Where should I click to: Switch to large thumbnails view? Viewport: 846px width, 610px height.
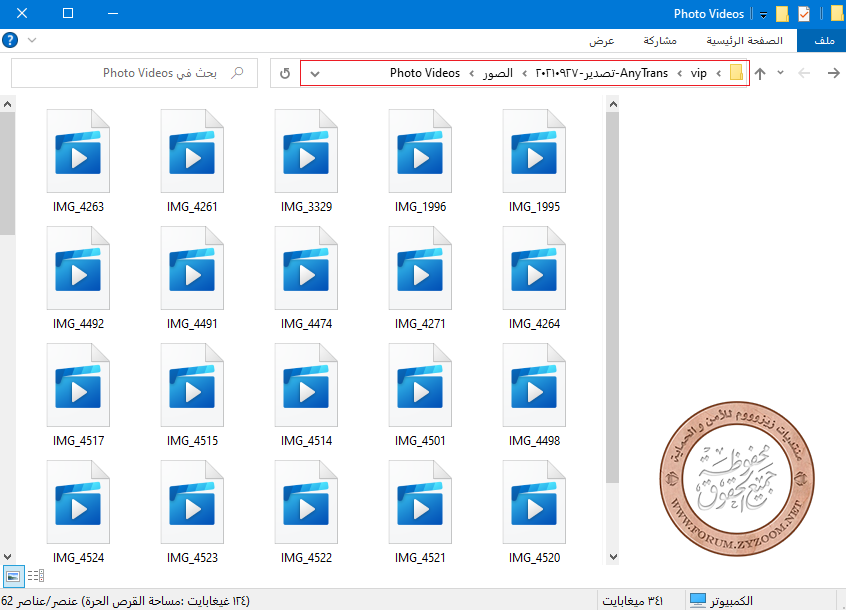[x=13, y=577]
